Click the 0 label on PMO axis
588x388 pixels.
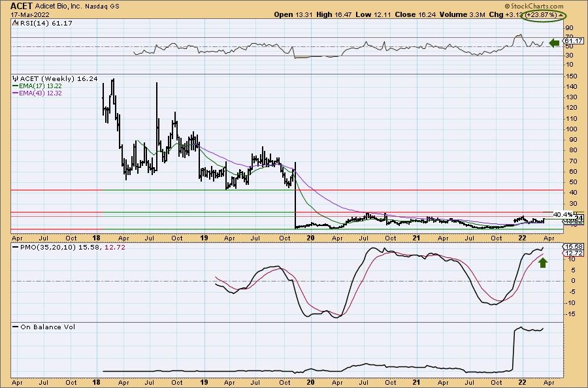point(574,281)
